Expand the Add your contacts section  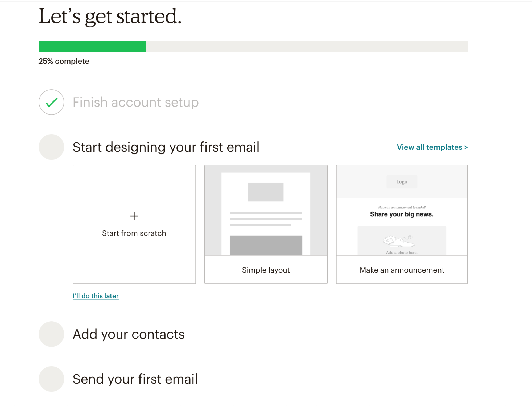pyautogui.click(x=129, y=334)
